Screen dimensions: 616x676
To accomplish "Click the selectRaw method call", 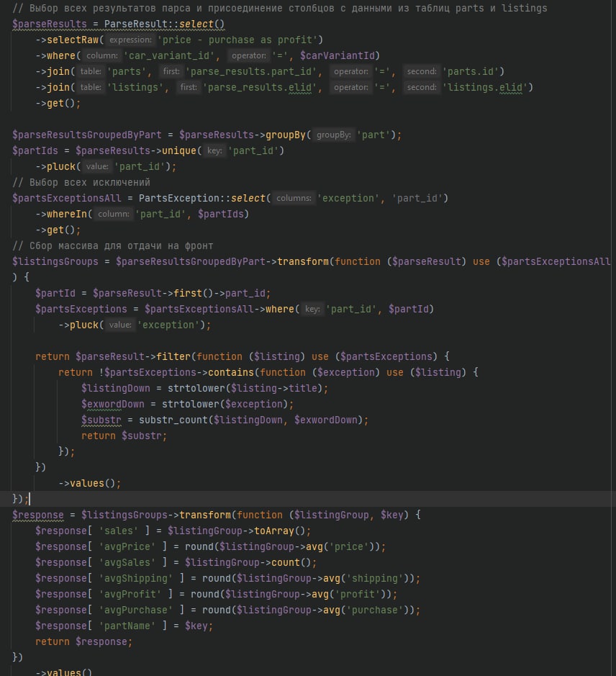I will (x=73, y=40).
